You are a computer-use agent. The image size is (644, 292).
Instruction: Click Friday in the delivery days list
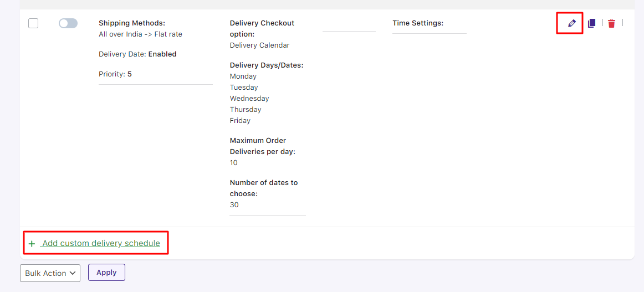tap(240, 121)
